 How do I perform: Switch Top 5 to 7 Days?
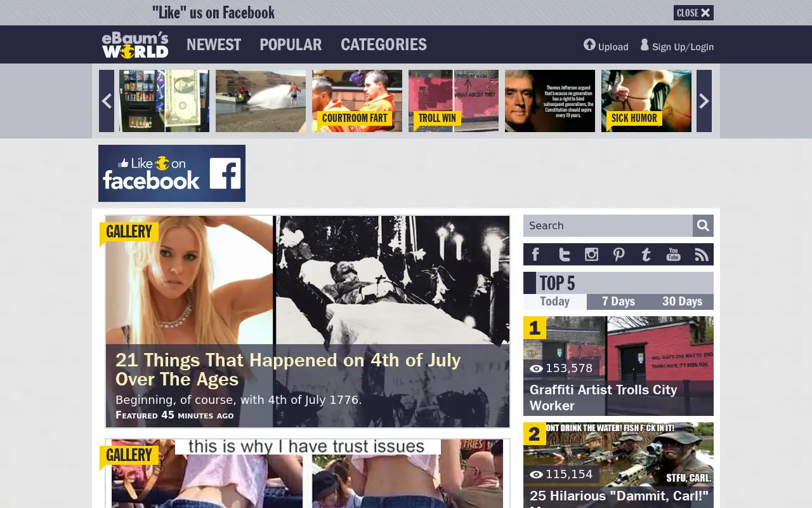(619, 302)
